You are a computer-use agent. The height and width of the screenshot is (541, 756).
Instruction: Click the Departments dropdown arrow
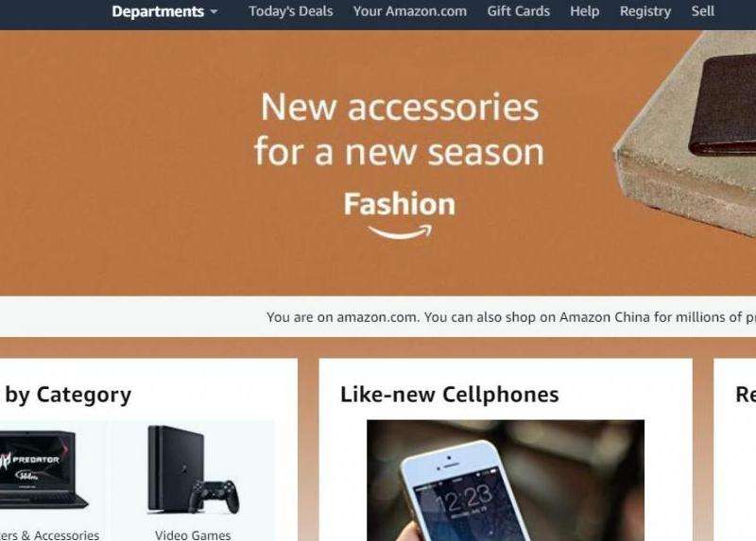215,11
